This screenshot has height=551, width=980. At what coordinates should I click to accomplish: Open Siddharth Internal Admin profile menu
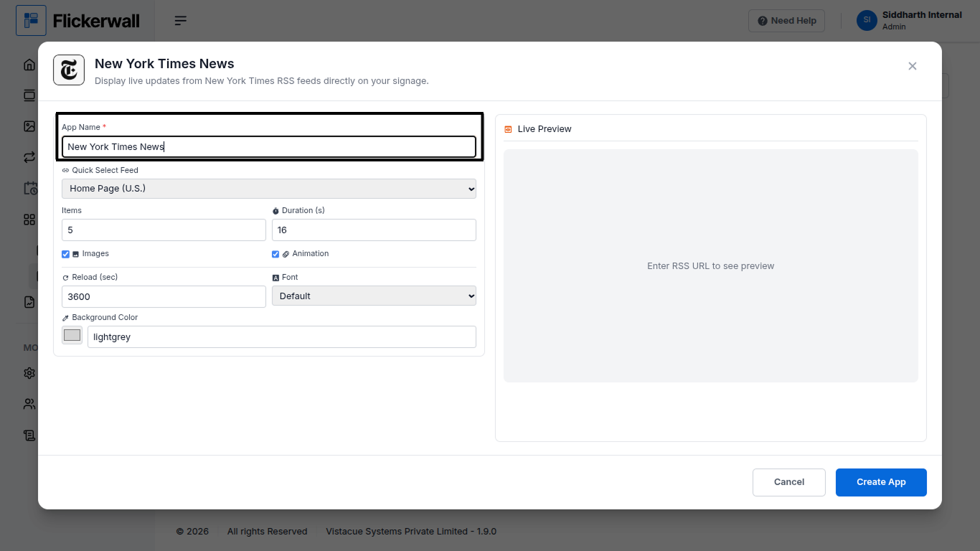click(x=910, y=20)
